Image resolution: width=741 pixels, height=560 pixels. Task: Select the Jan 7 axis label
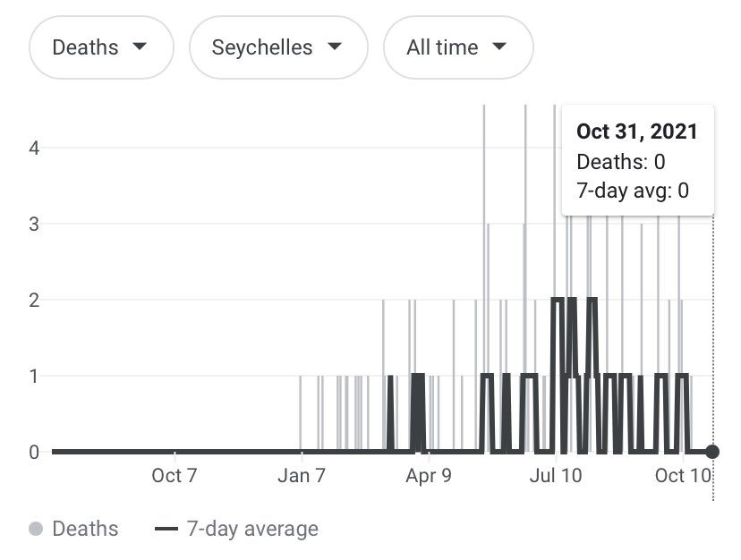coord(302,475)
